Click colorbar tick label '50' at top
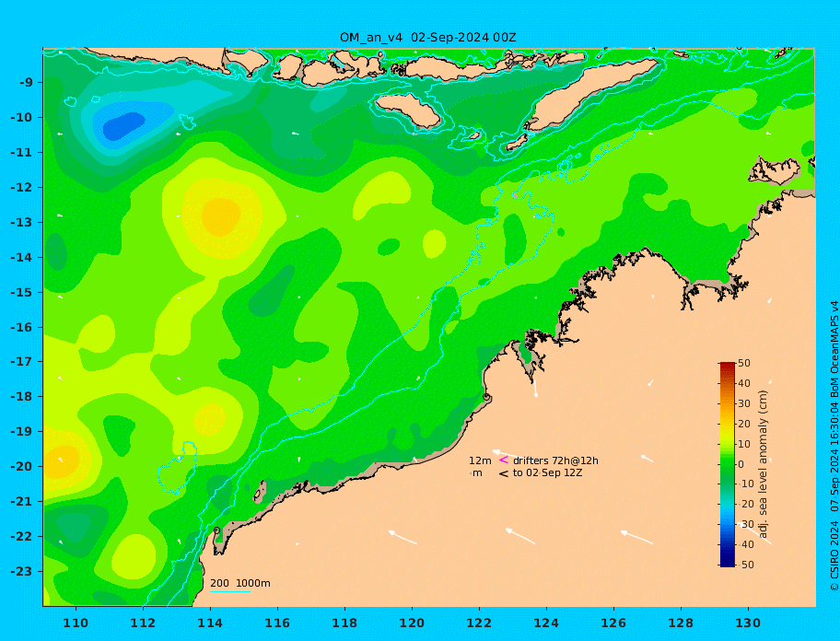840x641 pixels. point(744,363)
